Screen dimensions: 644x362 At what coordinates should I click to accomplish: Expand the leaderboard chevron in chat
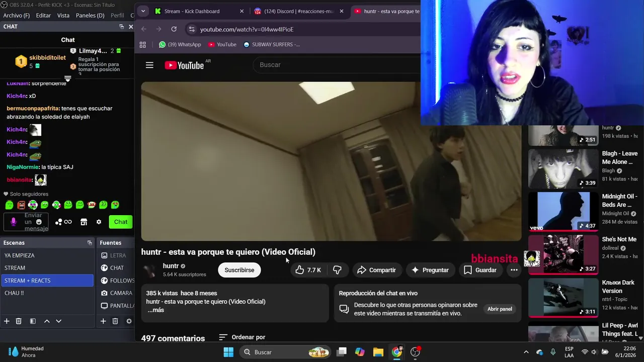pyautogui.click(x=67, y=79)
